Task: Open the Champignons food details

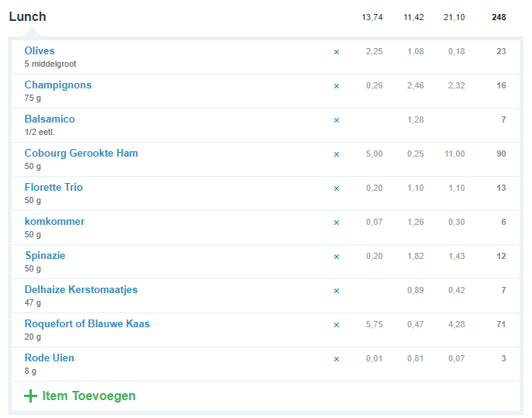Action: coord(57,85)
